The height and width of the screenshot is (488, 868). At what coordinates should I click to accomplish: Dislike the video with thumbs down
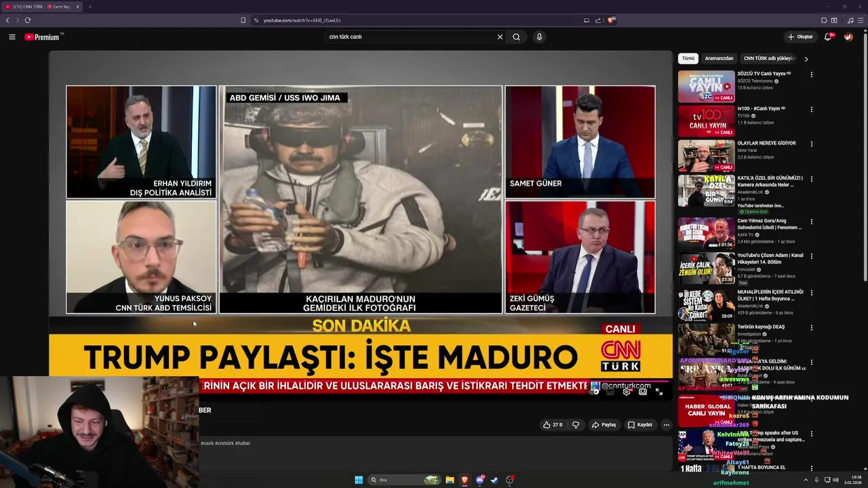click(x=576, y=425)
